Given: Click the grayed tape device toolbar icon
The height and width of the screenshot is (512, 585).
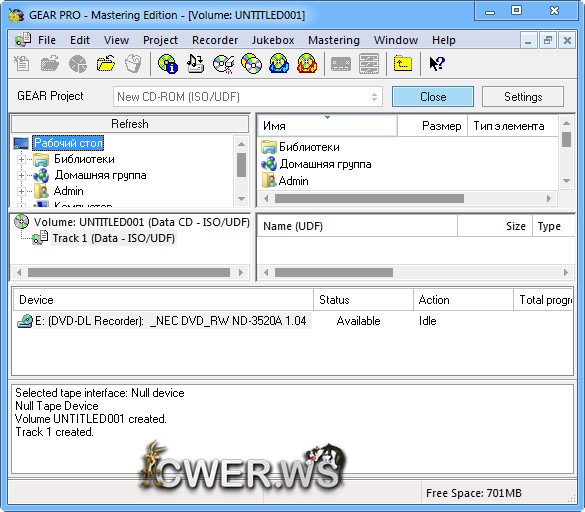Looking at the screenshot, I should (x=341, y=64).
